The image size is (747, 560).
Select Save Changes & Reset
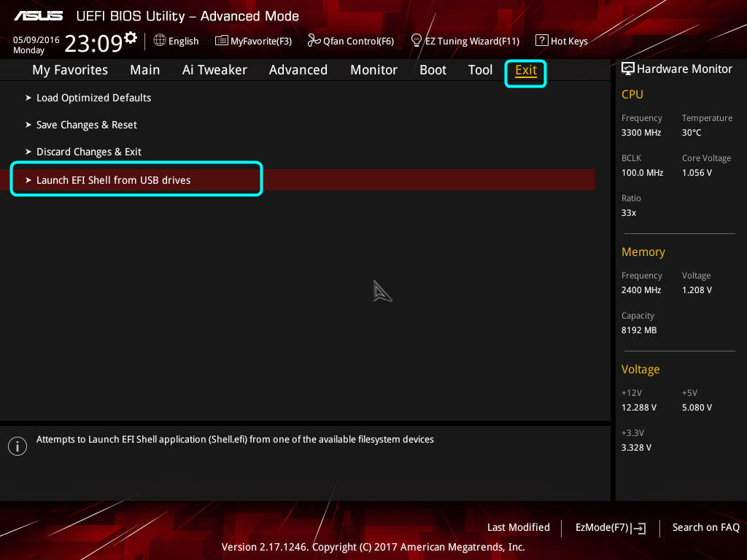(x=87, y=125)
